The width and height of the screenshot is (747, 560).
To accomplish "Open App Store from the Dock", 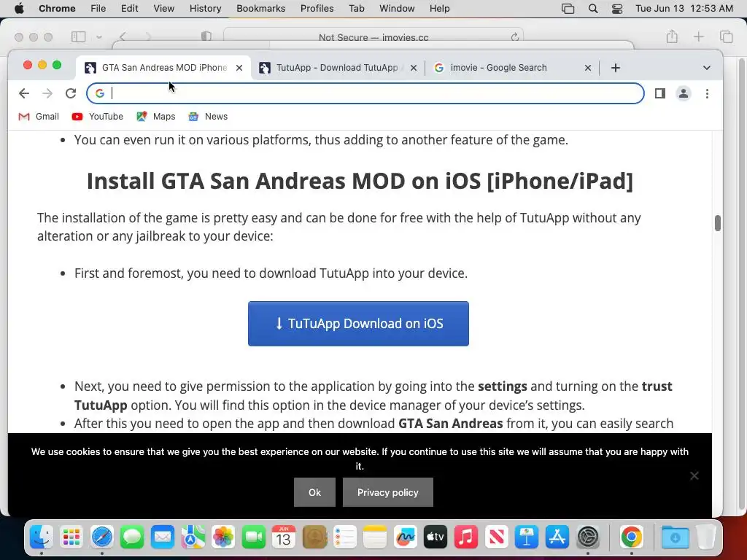I will point(557,537).
